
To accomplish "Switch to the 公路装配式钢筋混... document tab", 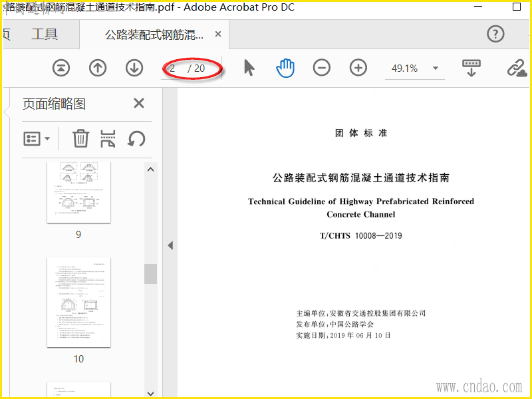I will pos(154,35).
